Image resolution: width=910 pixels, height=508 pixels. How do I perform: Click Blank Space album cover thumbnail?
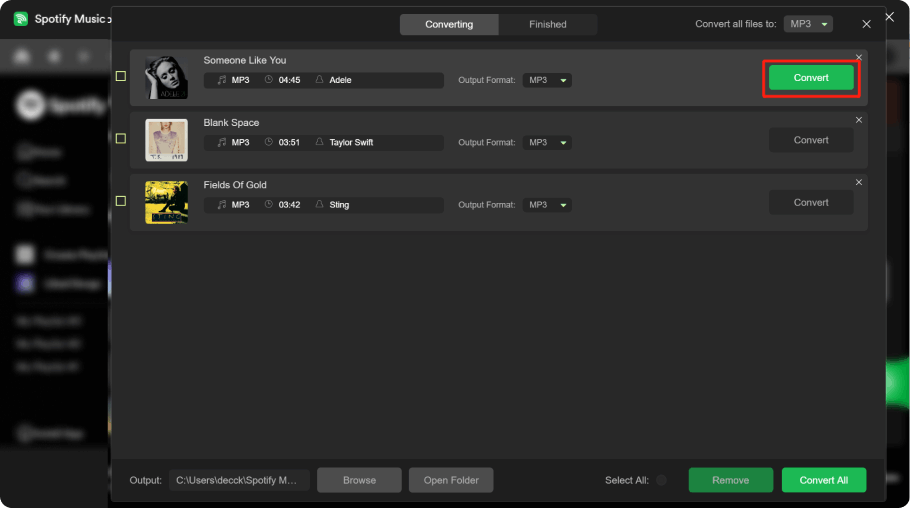(x=167, y=140)
